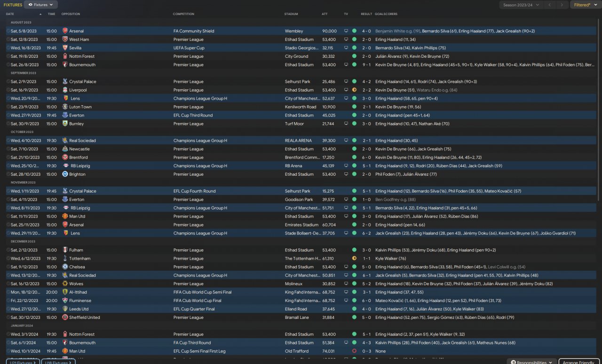Click the Fulham club badge
Screen dimensions: 602x364
click(x=65, y=250)
